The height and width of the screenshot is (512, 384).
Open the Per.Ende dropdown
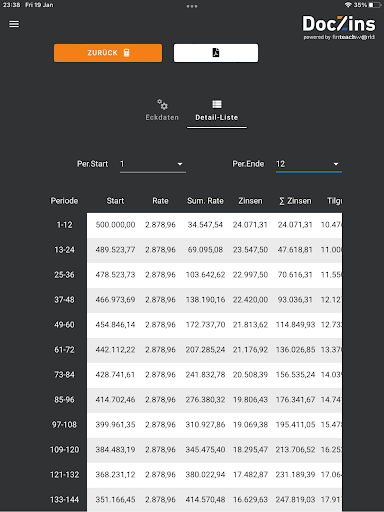[x=309, y=164]
